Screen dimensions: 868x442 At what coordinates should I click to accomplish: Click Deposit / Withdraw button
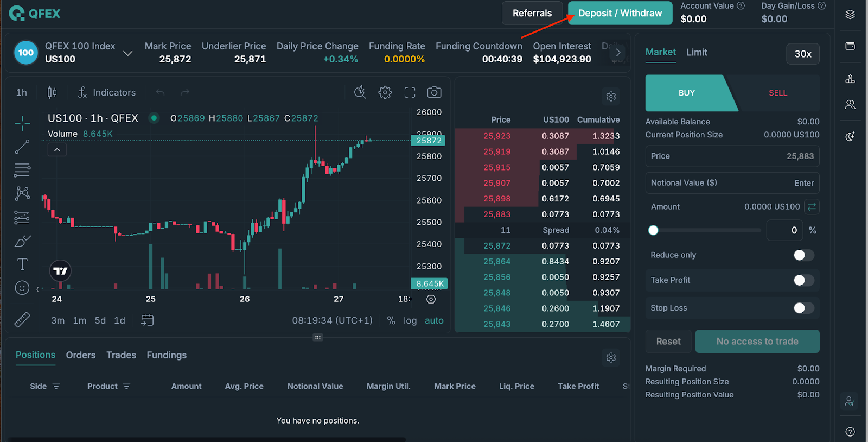click(x=620, y=13)
